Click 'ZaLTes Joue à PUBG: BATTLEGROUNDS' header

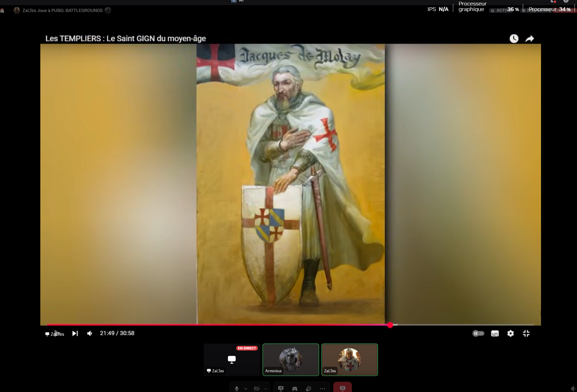coord(62,10)
